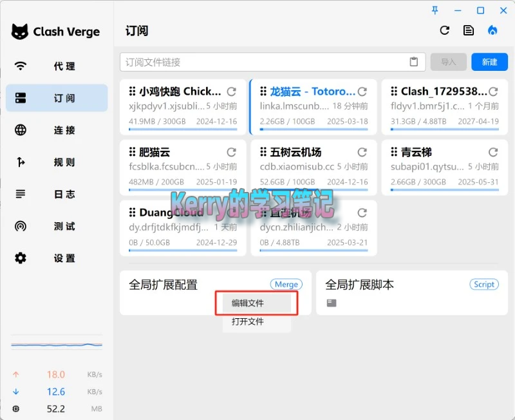Select the 五树云机场 subscription title
This screenshot has width=515, height=420.
295,152
